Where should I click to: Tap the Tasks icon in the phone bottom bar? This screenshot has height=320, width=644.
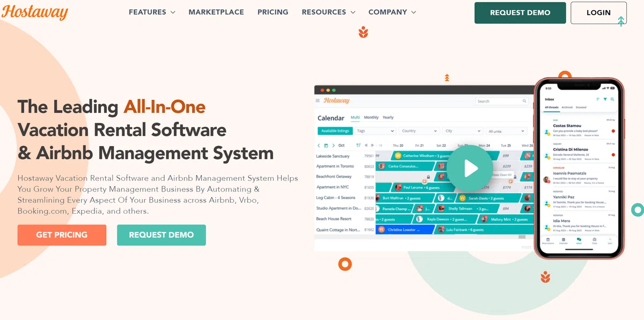tap(594, 241)
